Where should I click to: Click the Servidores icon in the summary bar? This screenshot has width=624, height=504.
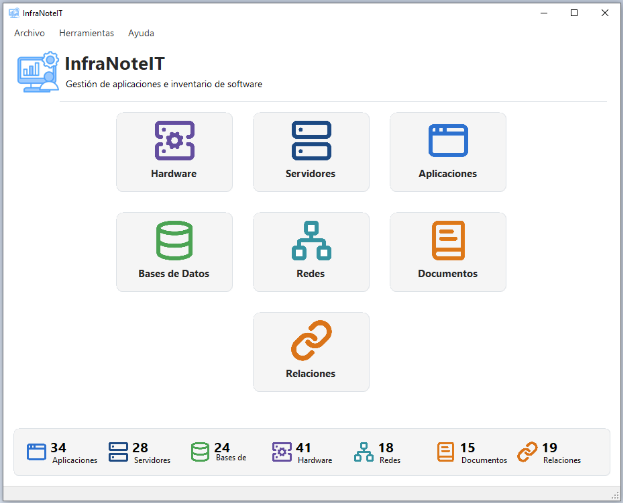click(118, 452)
